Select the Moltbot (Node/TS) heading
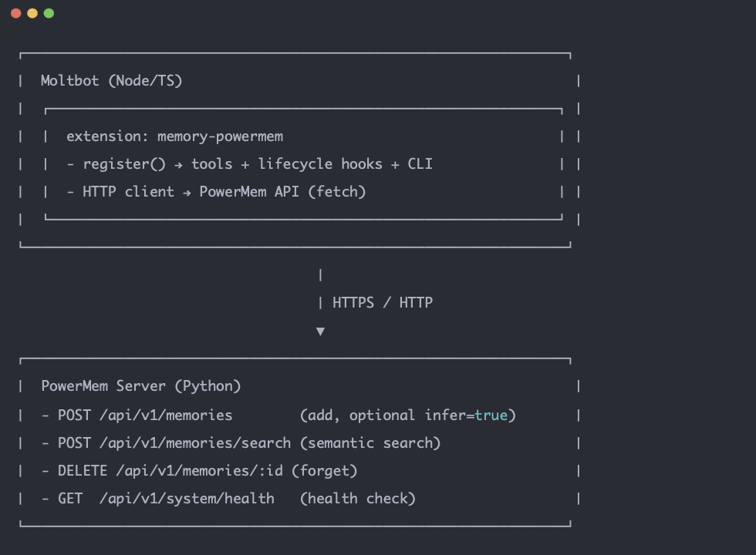The width and height of the screenshot is (756, 555). pos(112,81)
